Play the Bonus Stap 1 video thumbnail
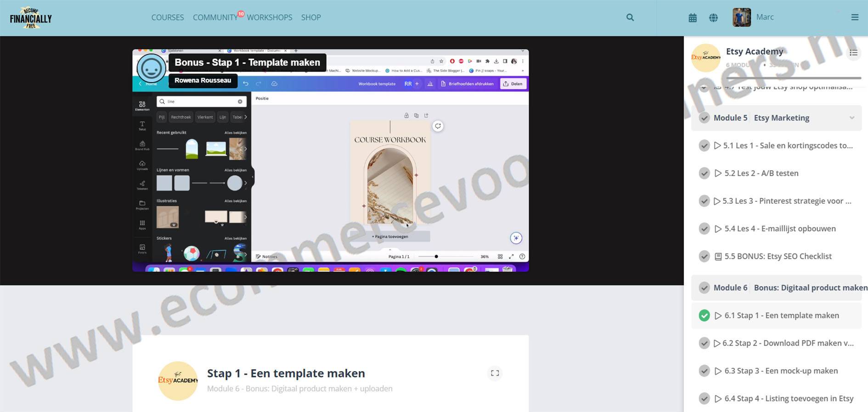The width and height of the screenshot is (868, 412). [x=330, y=160]
